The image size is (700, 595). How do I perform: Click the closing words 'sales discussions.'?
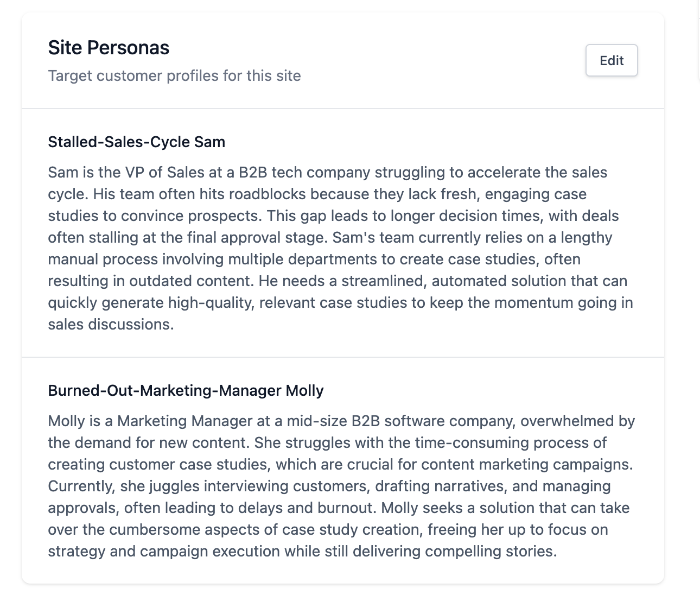tap(111, 324)
